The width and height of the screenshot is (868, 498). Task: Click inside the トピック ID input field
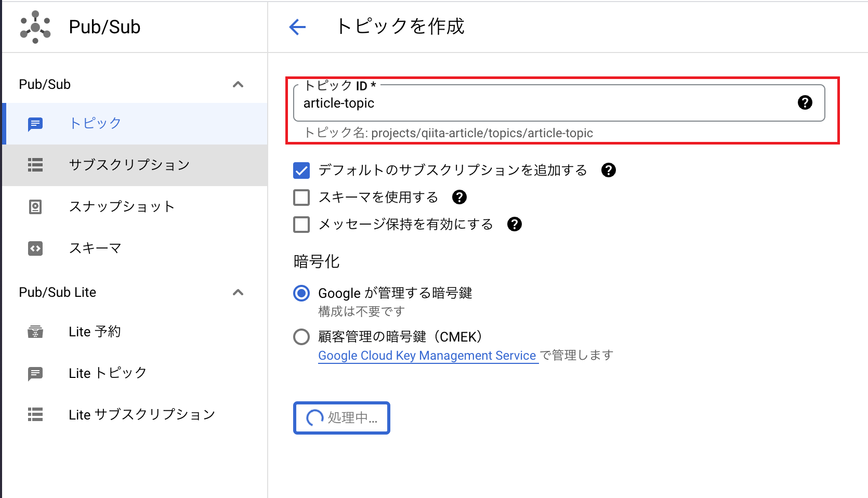[520, 103]
